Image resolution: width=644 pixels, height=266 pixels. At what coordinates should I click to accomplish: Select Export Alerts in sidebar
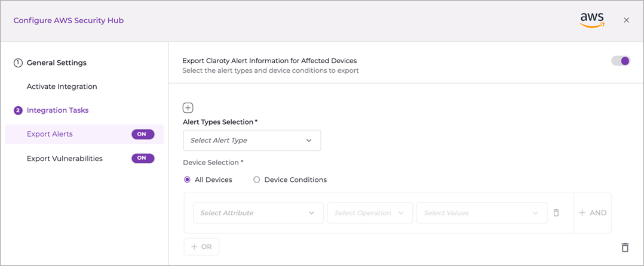coord(84,134)
